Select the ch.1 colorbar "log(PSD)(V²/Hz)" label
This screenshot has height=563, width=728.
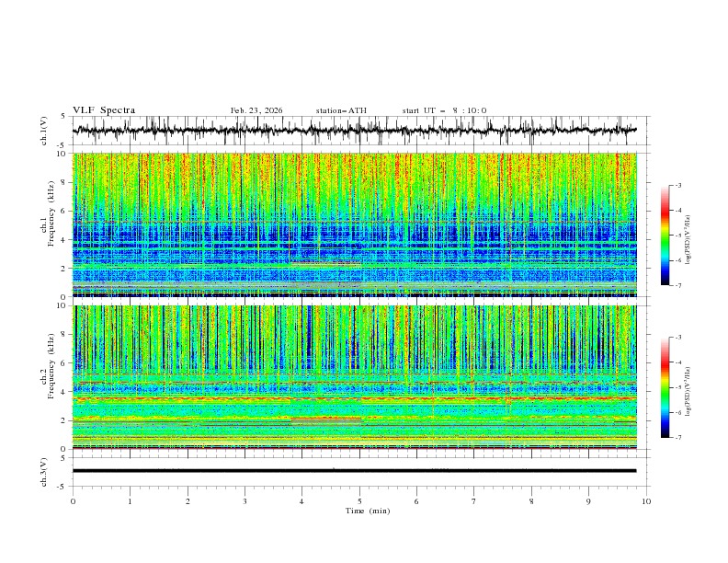point(688,240)
